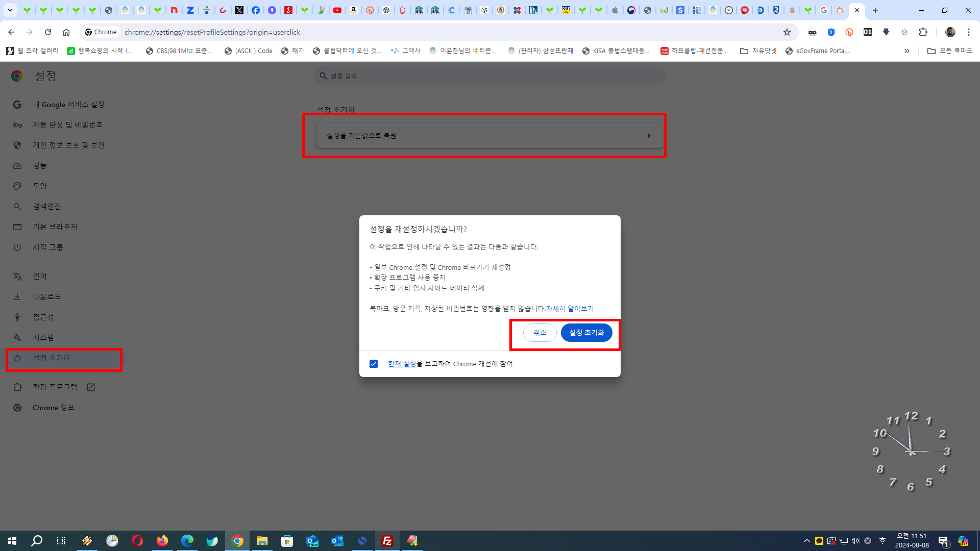Open Chrome three-dot menu
980x551 pixels.
[969, 32]
